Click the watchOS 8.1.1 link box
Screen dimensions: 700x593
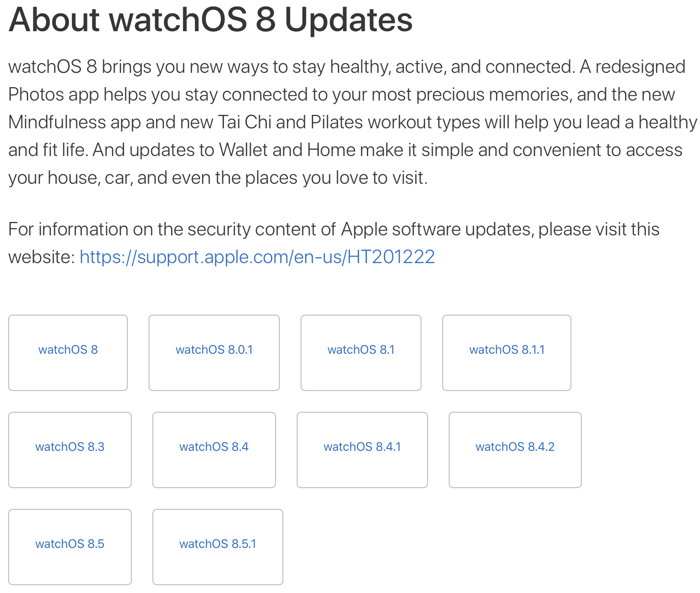(x=506, y=350)
